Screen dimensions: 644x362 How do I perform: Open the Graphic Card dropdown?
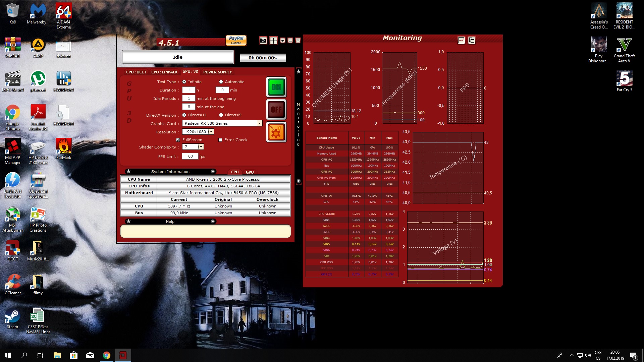pyautogui.click(x=259, y=123)
